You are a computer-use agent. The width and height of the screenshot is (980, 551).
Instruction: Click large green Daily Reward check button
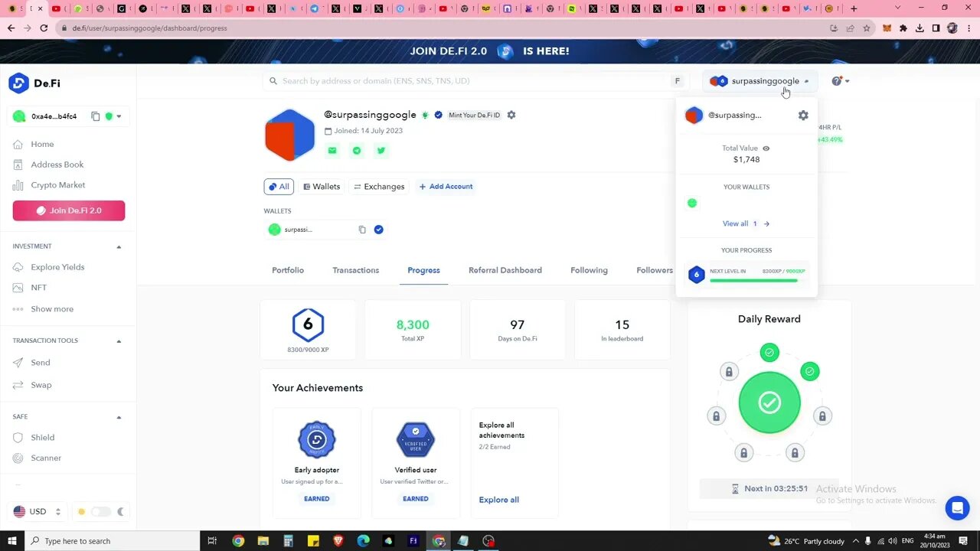click(769, 403)
